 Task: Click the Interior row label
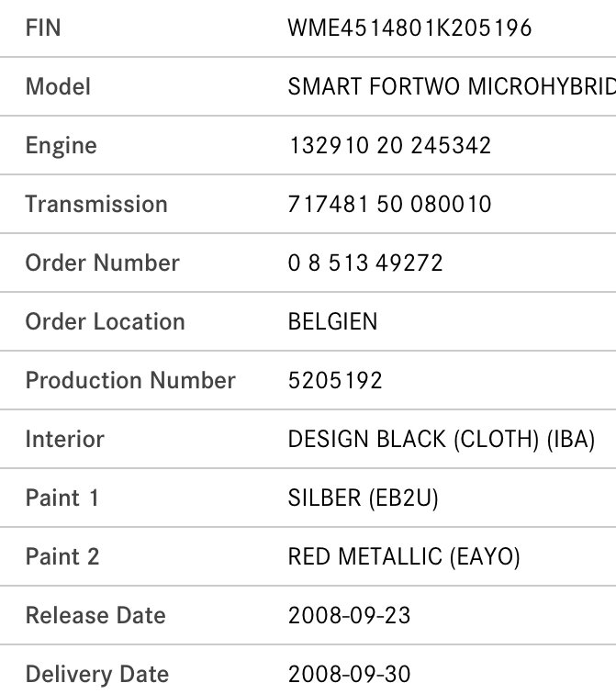point(64,439)
